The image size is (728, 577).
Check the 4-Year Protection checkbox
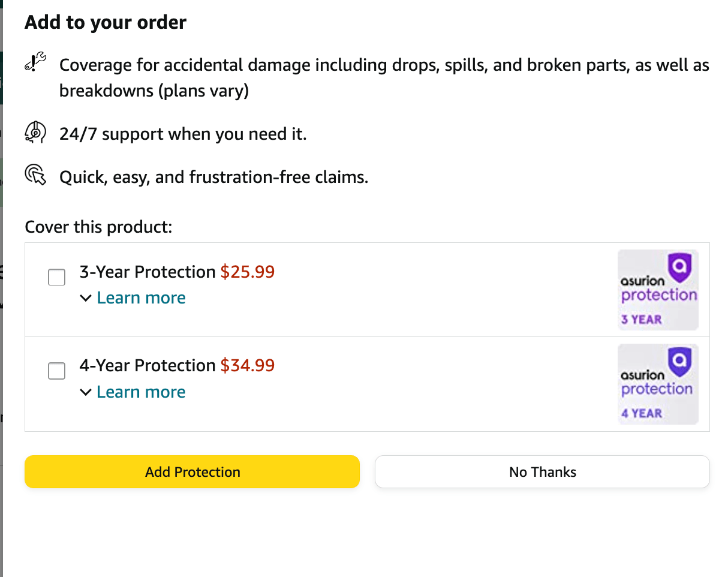point(56,371)
